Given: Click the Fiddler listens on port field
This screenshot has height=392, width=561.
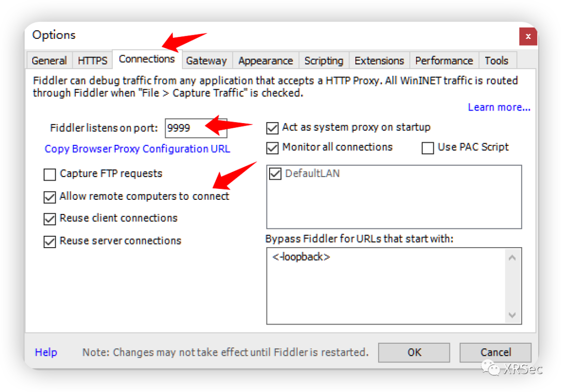Looking at the screenshot, I should 195,128.
